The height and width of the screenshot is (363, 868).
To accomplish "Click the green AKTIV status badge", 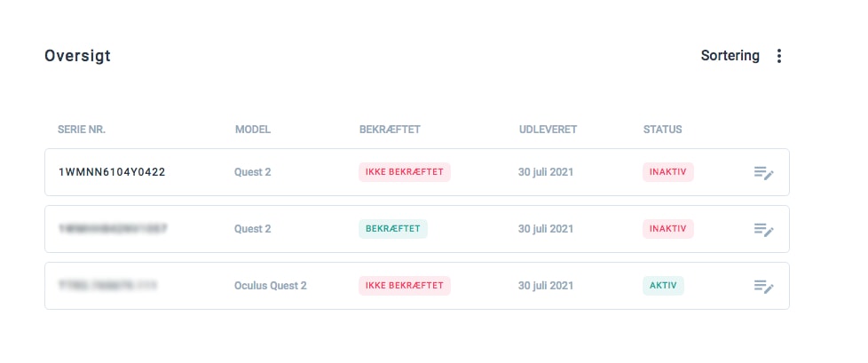I will click(663, 286).
